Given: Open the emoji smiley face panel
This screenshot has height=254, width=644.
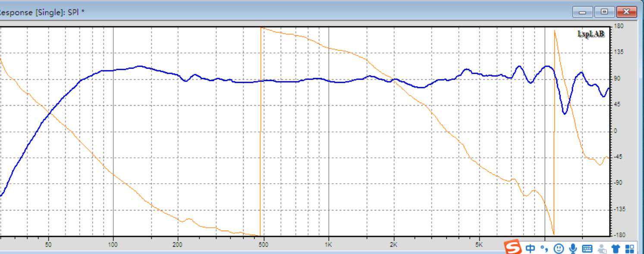Looking at the screenshot, I should pos(559,248).
